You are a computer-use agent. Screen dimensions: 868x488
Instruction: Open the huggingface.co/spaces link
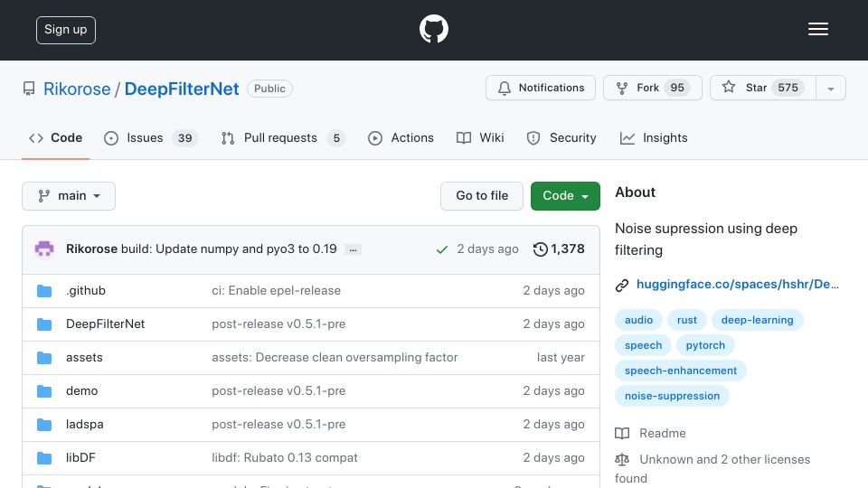(738, 285)
